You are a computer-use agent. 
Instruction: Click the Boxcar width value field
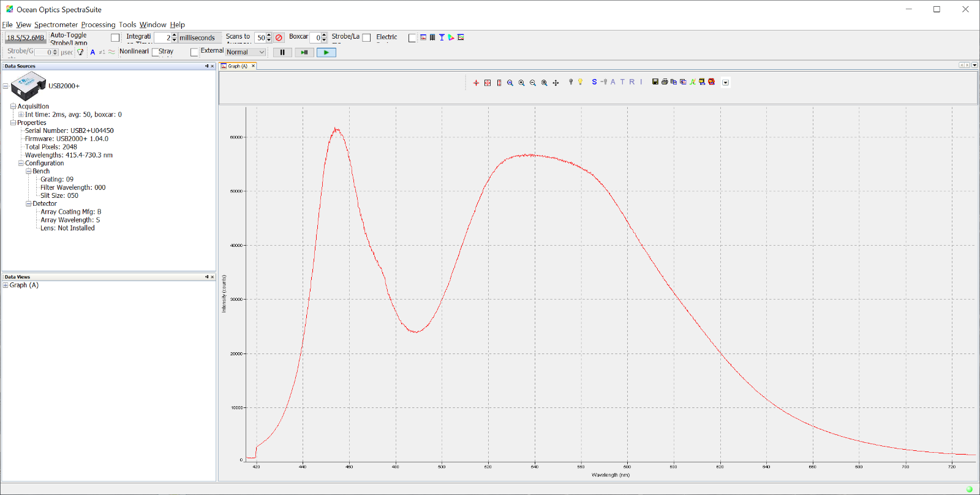[315, 38]
